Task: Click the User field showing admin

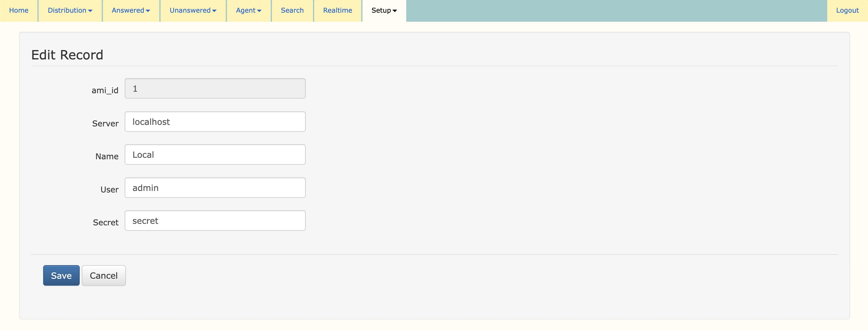Action: [215, 187]
